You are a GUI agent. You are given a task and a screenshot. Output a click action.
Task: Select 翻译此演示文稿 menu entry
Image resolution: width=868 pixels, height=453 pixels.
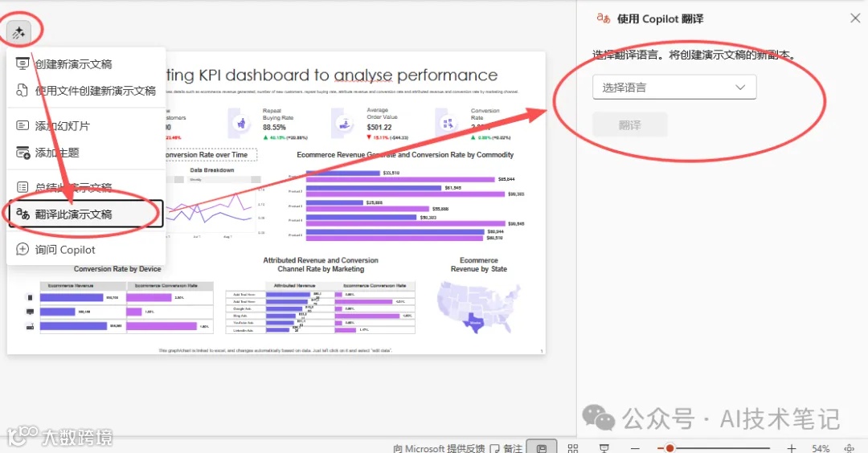click(86, 214)
